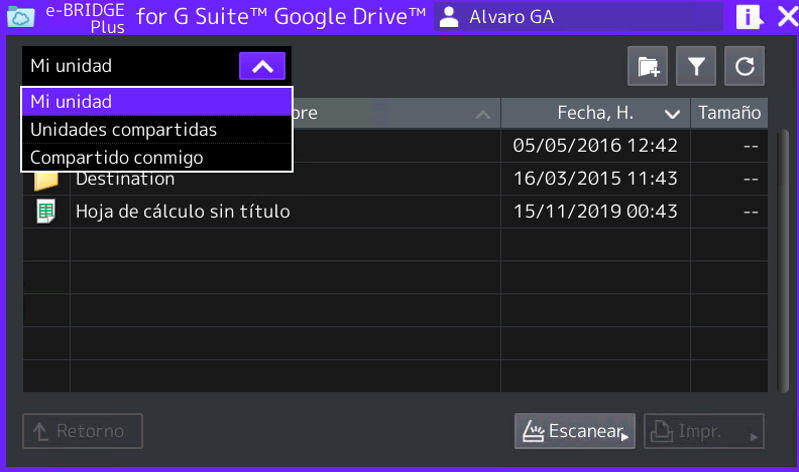Click the user account icon

point(449,17)
